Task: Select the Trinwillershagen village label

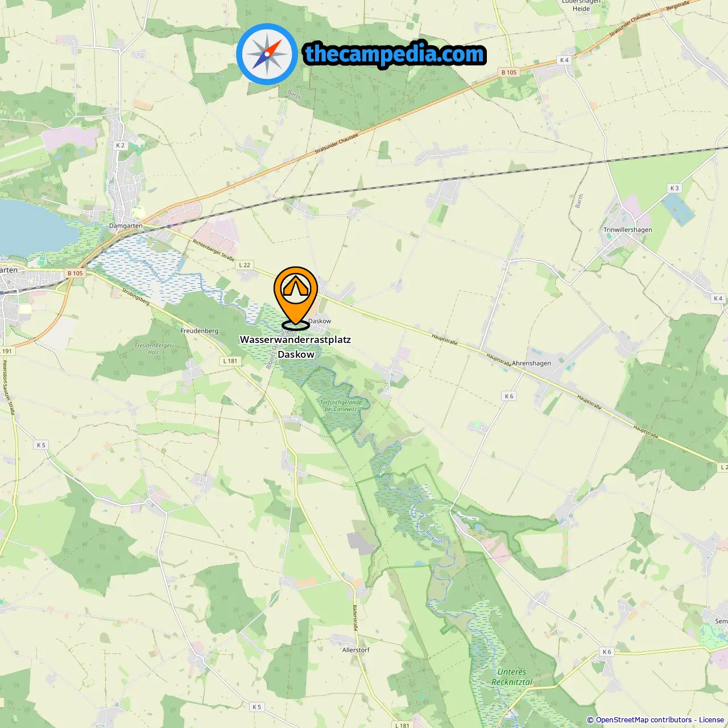Action: click(628, 230)
